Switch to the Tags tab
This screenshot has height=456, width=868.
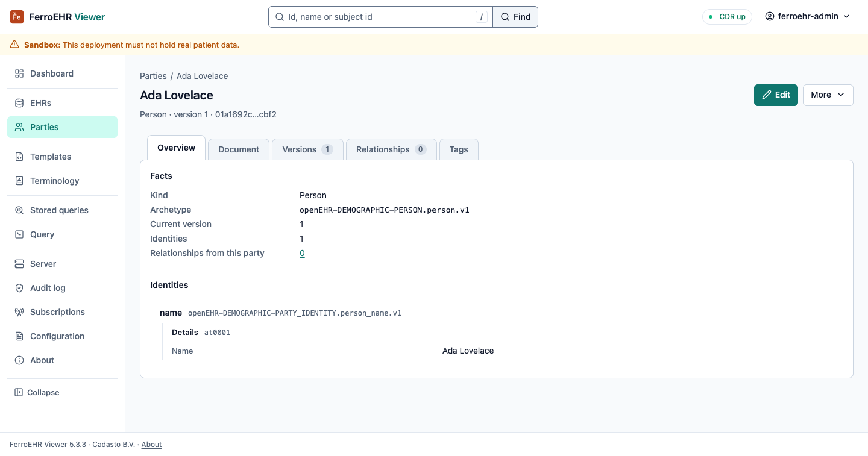point(459,149)
